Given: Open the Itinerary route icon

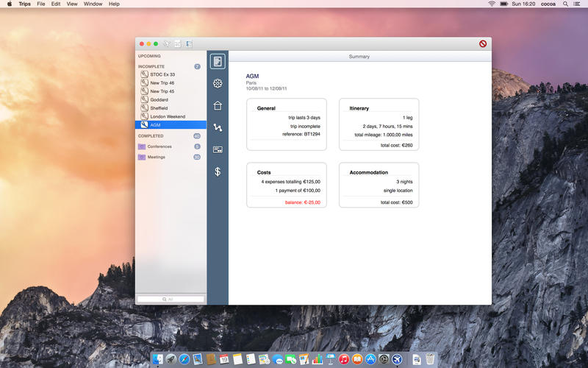Looking at the screenshot, I should [x=218, y=127].
